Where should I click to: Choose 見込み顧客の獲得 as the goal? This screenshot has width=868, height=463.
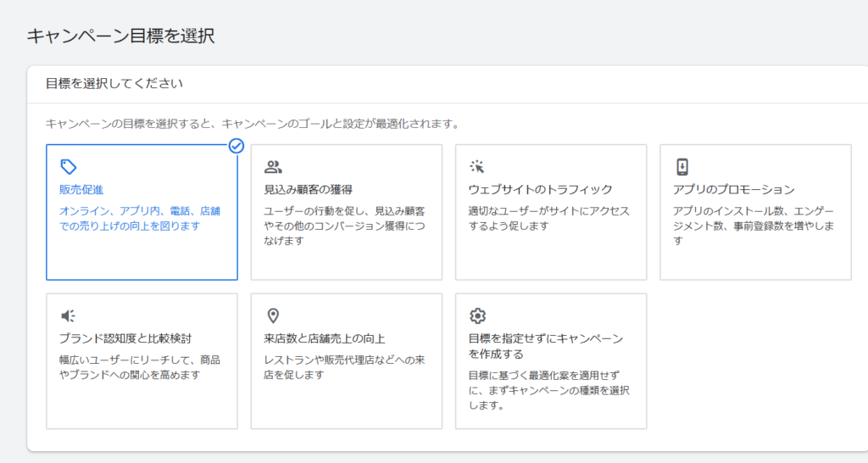(347, 212)
